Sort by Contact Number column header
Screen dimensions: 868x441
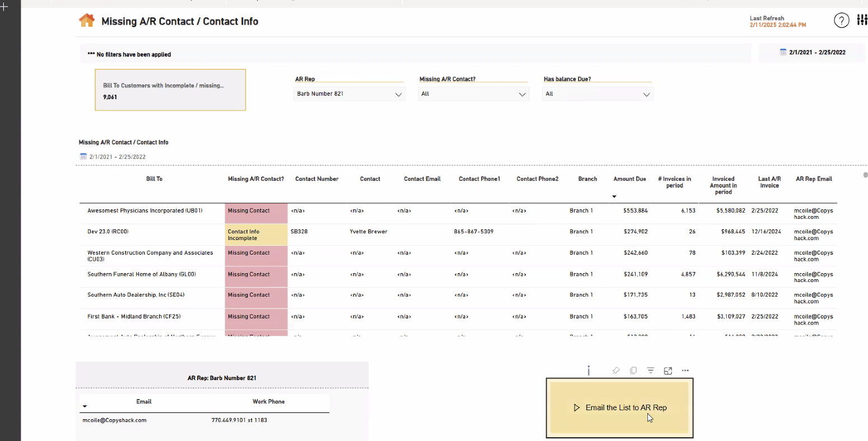[317, 179]
